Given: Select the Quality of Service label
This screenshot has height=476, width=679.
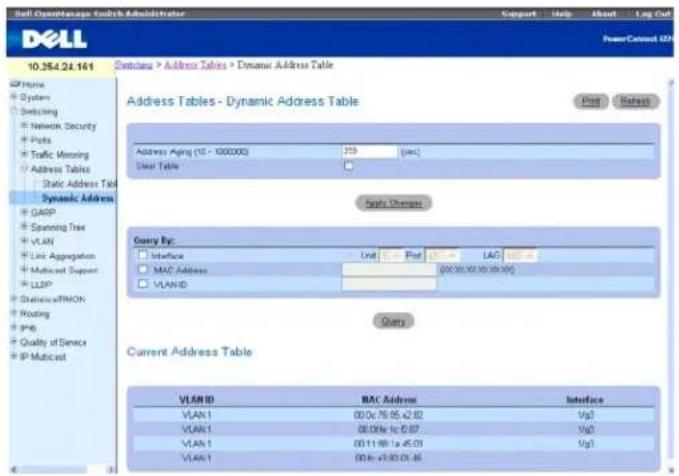Looking at the screenshot, I should [x=53, y=342].
